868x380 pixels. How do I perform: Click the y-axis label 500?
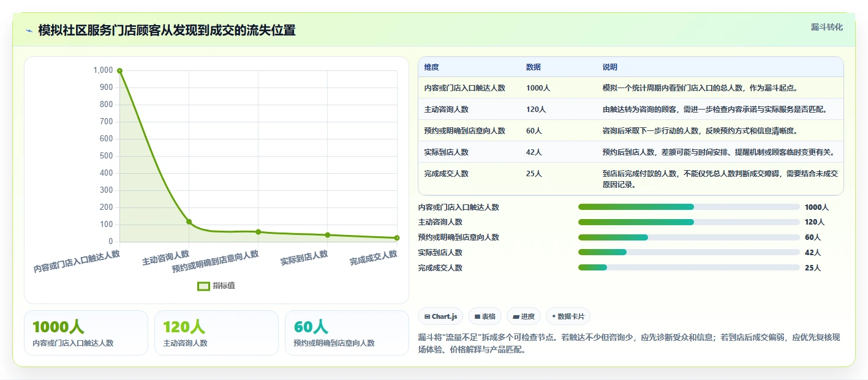point(106,156)
